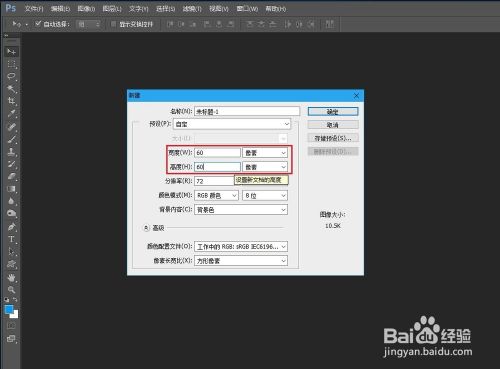Open the 窗口(W) menu
This screenshot has height=369, width=500.
coord(247,9)
